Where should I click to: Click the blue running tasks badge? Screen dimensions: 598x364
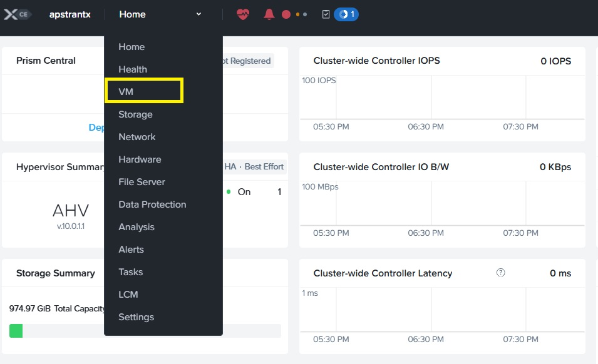(x=346, y=14)
